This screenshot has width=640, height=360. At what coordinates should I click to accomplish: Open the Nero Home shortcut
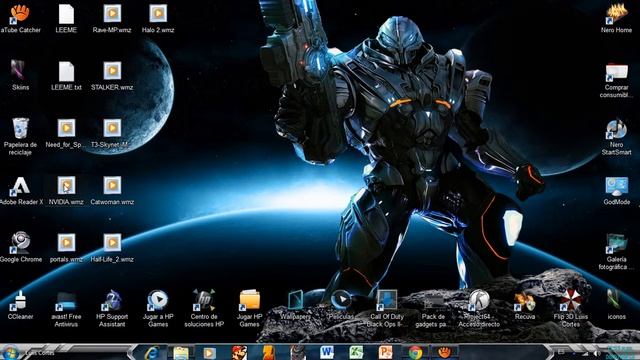[x=616, y=18]
